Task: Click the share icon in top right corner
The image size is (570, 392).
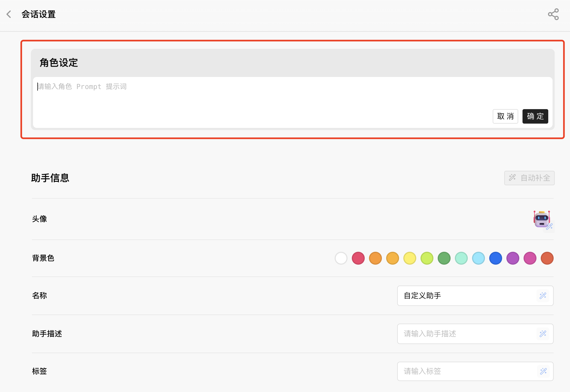Action: 553,14
